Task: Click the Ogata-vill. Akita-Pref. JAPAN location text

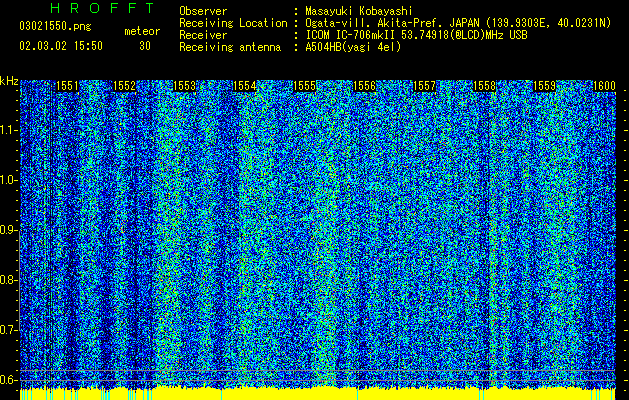Action: click(x=458, y=23)
